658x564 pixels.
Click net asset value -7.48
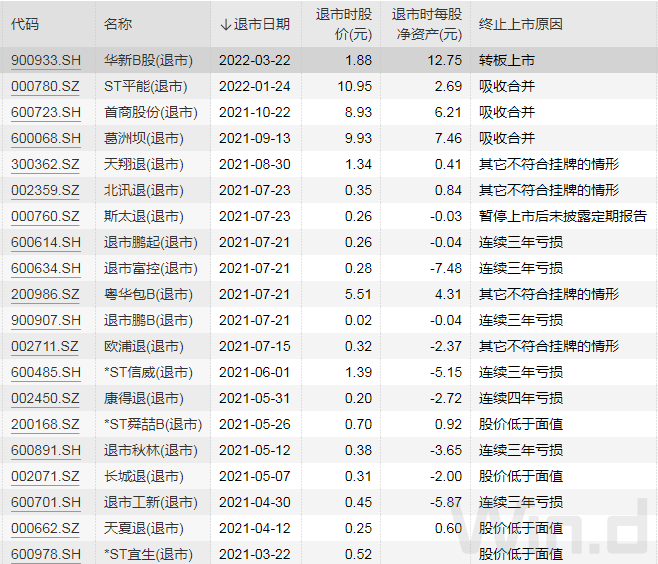coord(446,269)
